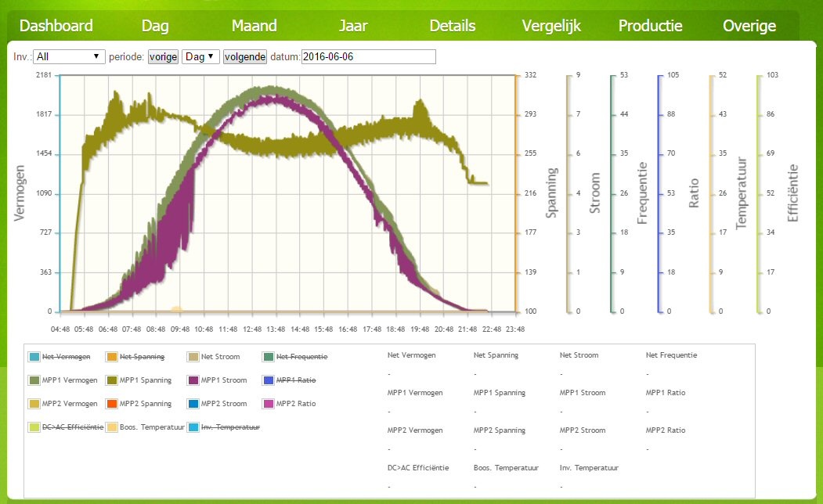Toggle DC>AC Efficiëntie series color swatch
The image size is (823, 504).
pyautogui.click(x=34, y=427)
